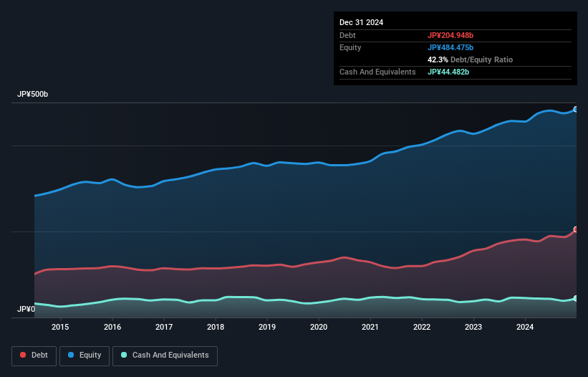
Task: Click the 2021 x-axis label
Action: tap(370, 327)
